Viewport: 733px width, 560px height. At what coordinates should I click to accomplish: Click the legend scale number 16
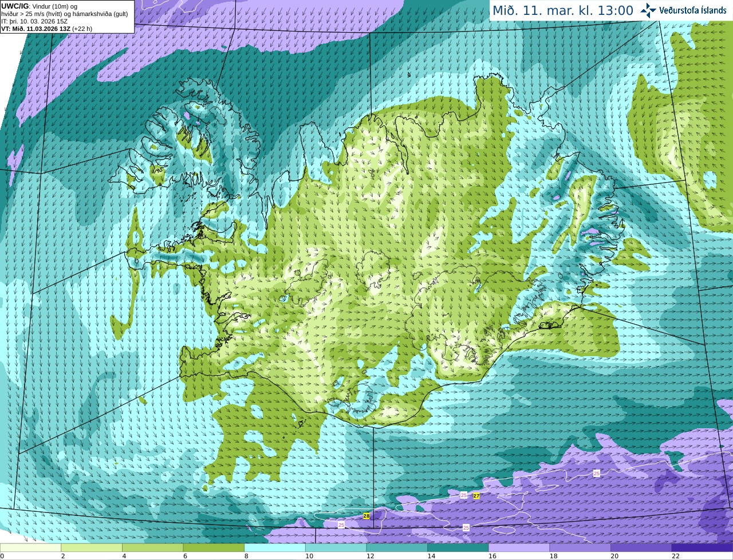click(492, 556)
